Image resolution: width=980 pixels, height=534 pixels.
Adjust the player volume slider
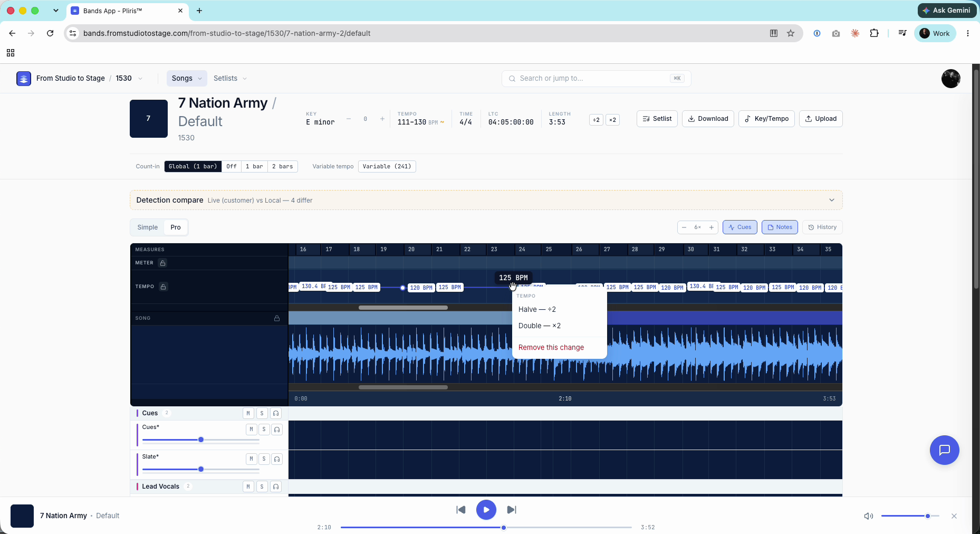[x=910, y=516]
